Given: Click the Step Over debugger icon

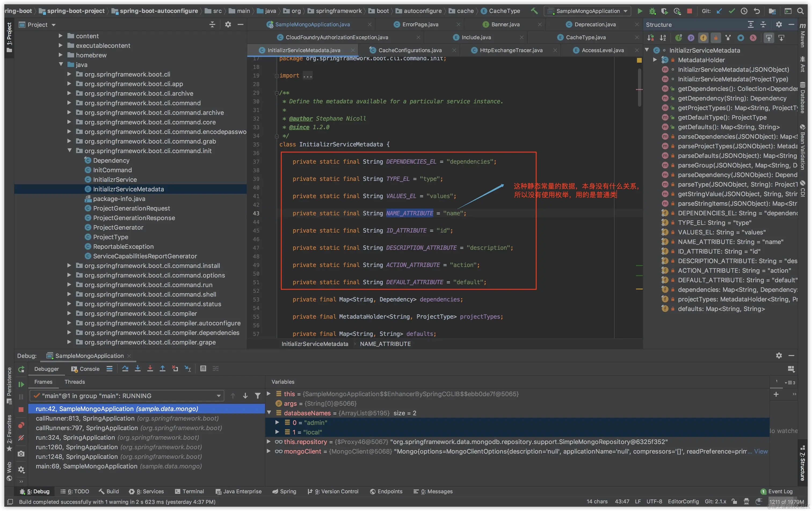Looking at the screenshot, I should (125, 369).
